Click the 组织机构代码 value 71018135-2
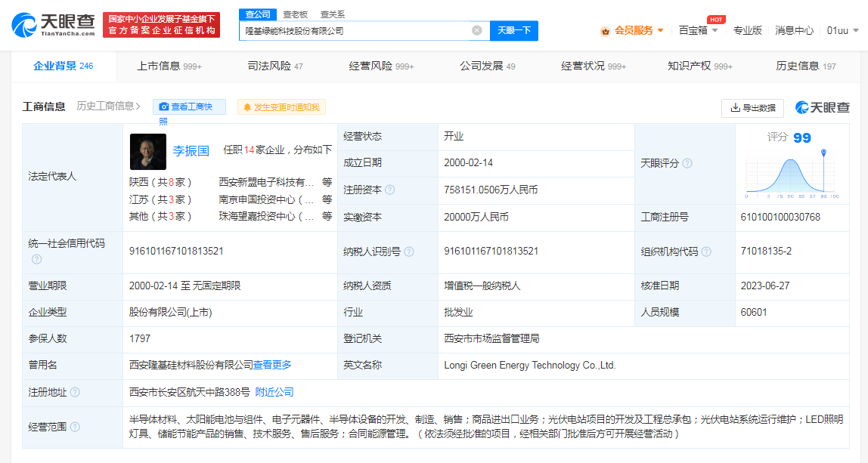868x463 pixels. tap(766, 251)
